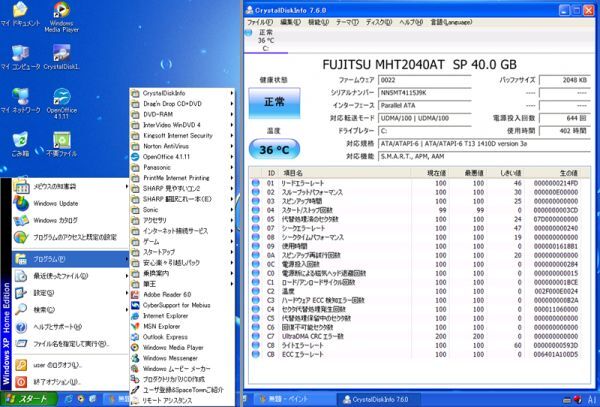Expand the Norton AntiVirus folder
This screenshot has width=600, height=407.
182,146
